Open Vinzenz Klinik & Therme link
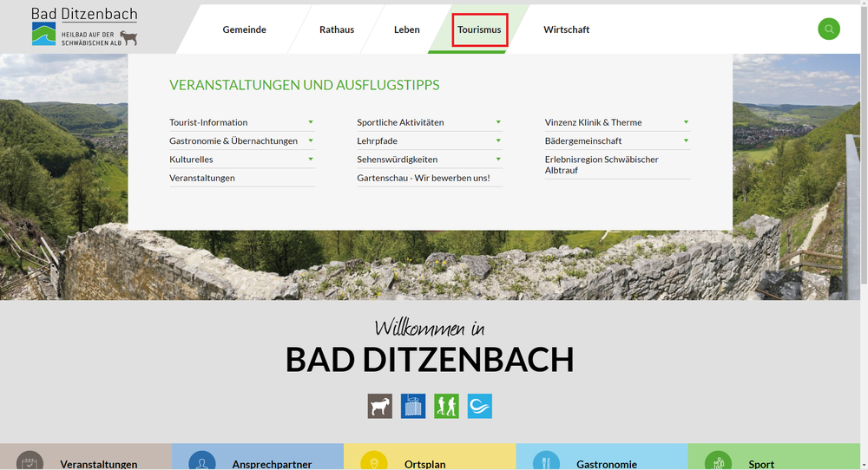 (593, 122)
